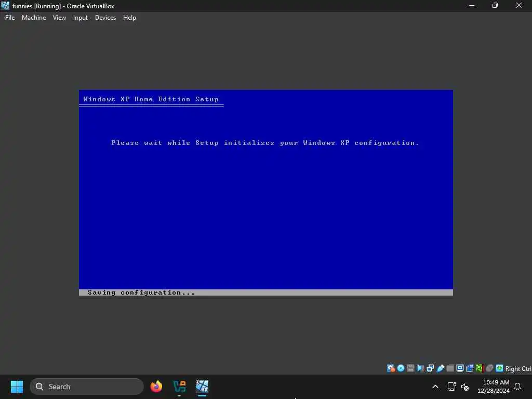Click the network tray icon

(x=451, y=387)
